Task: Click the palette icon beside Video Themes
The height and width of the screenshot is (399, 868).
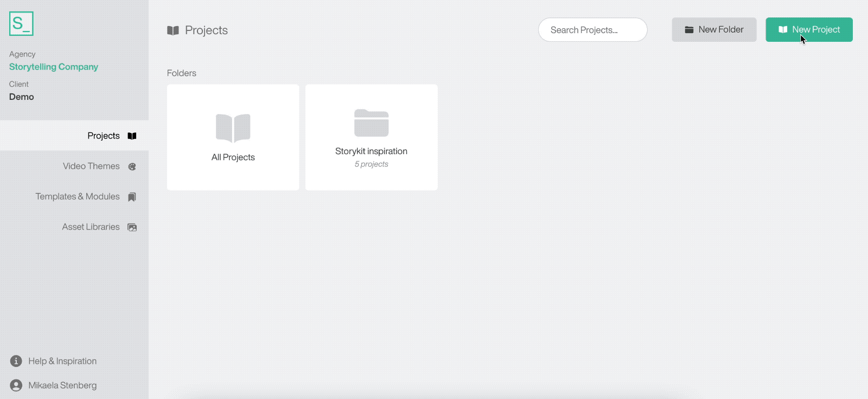Action: [132, 167]
